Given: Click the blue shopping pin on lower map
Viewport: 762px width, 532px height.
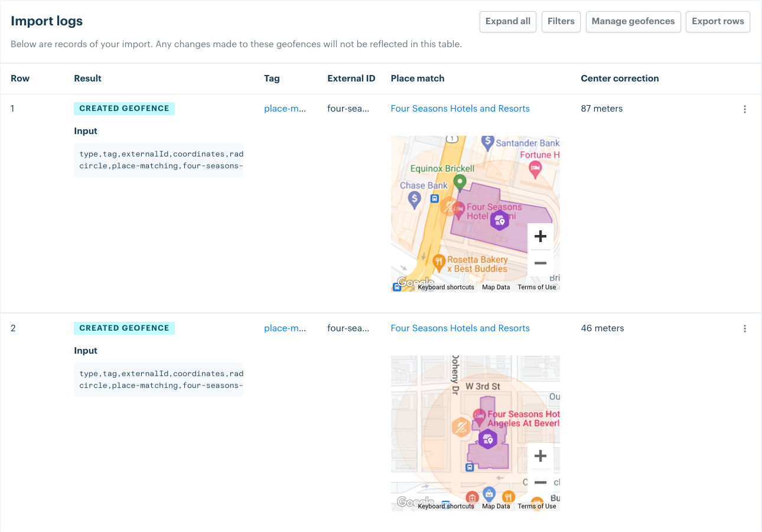Looking at the screenshot, I should coord(489,494).
